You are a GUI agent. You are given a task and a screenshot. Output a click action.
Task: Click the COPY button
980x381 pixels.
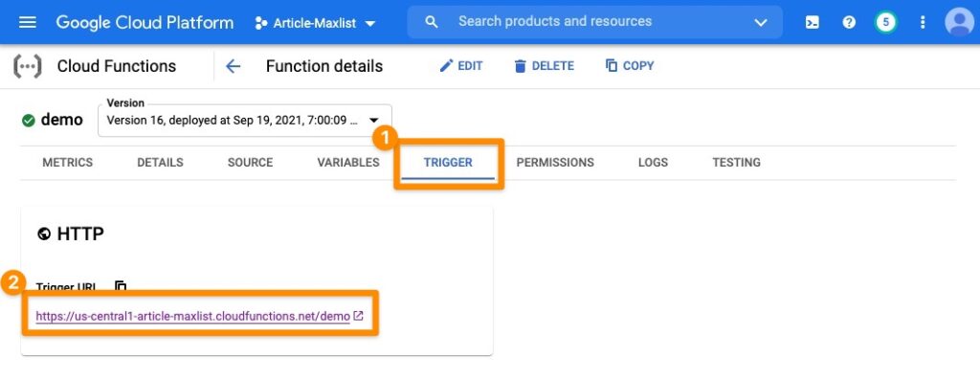point(630,66)
